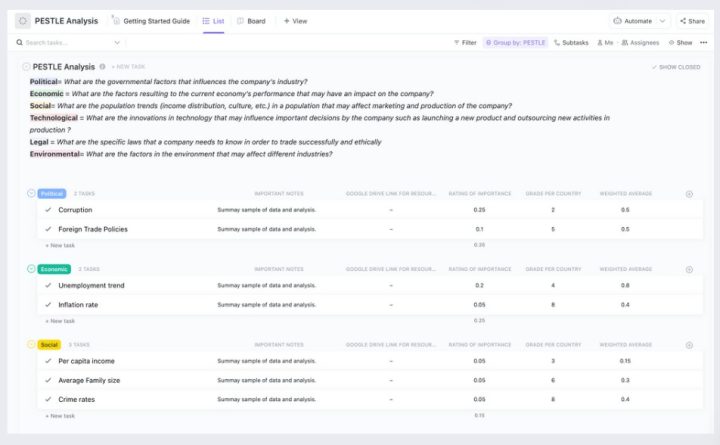This screenshot has width=720, height=445.
Task: Switch to the Board tab
Action: click(251, 20)
